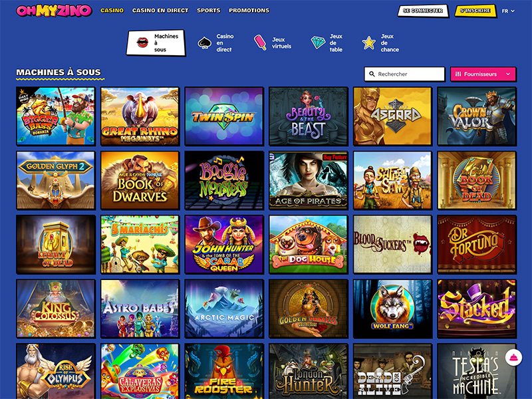Click the OhMyZino logo
This screenshot has height=399, width=532.
(54, 11)
